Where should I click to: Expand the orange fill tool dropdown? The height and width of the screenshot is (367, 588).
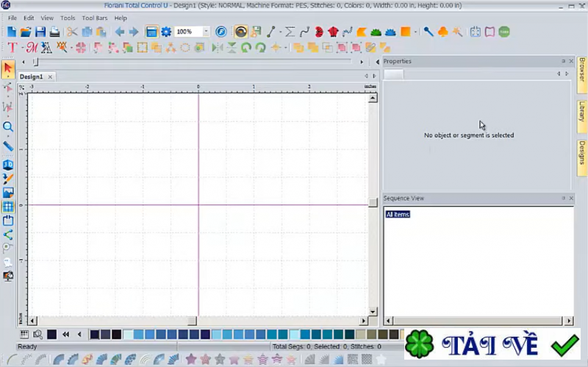[x=415, y=32]
